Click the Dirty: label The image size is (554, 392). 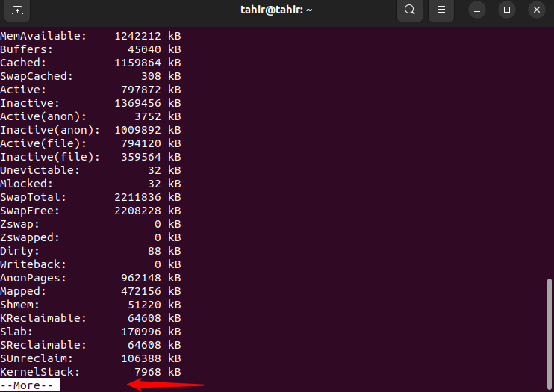(x=19, y=251)
